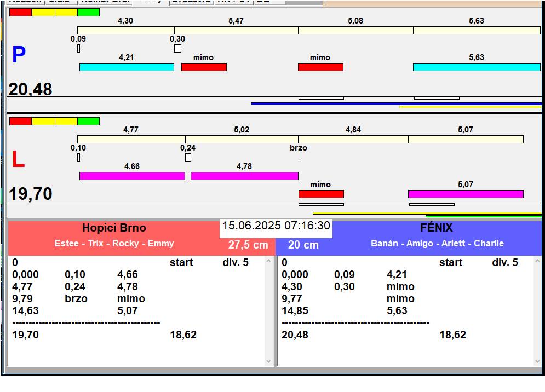Click the magenta 4,78 run bar
Image resolution: width=545 pixels, height=392 pixels.
coord(244,176)
